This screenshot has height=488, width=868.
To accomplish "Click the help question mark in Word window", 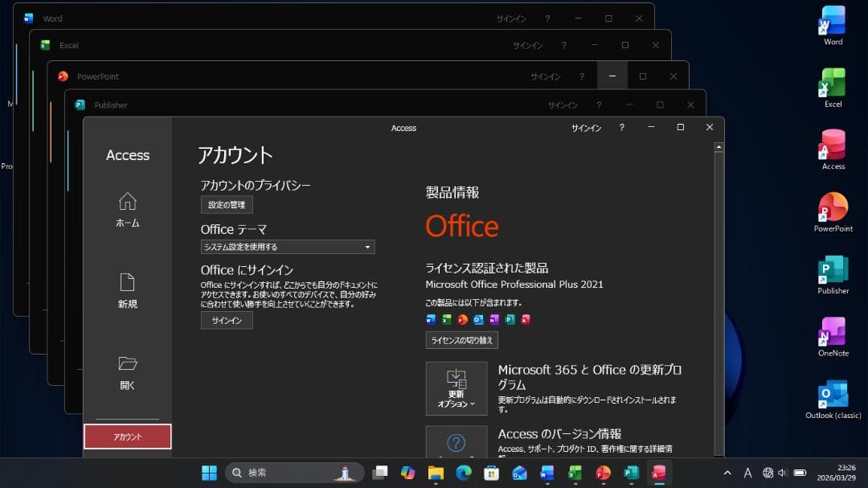I will tap(547, 18).
